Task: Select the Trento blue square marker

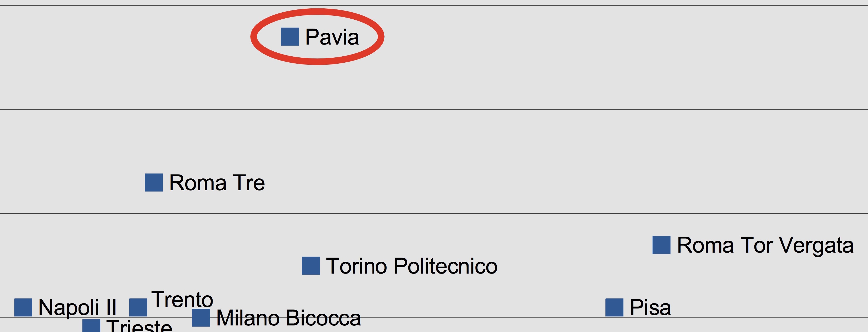Action: (x=138, y=307)
